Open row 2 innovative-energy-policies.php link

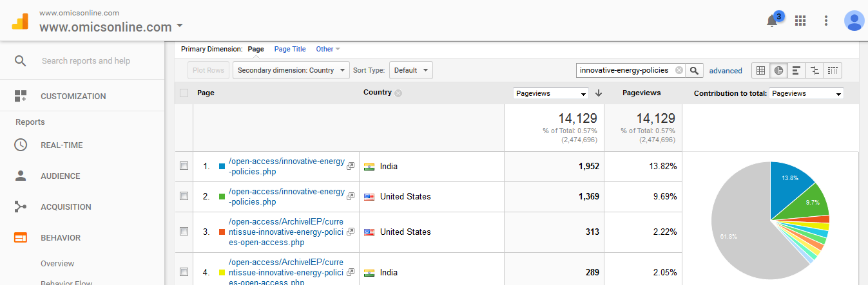(x=287, y=196)
